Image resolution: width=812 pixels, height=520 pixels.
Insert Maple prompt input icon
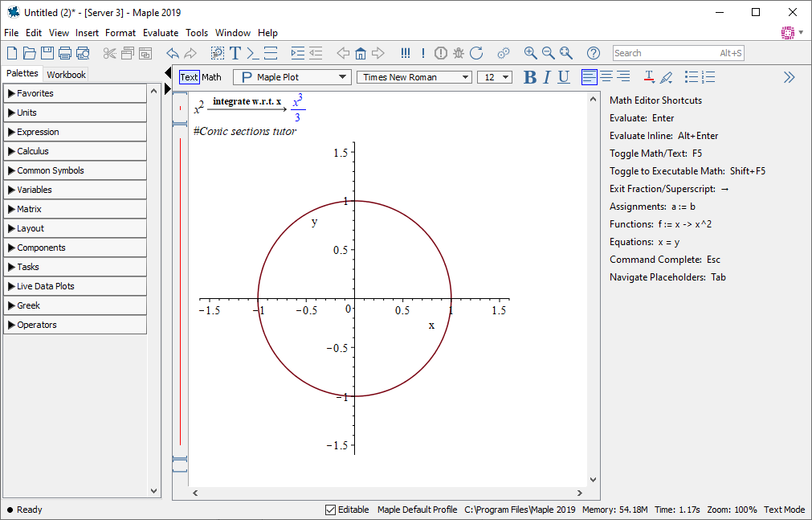[x=253, y=53]
